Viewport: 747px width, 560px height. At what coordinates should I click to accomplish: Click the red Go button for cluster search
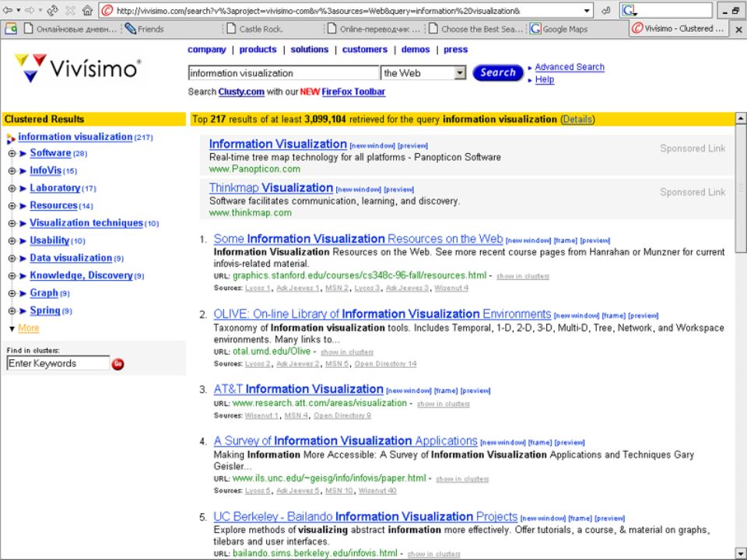[117, 364]
